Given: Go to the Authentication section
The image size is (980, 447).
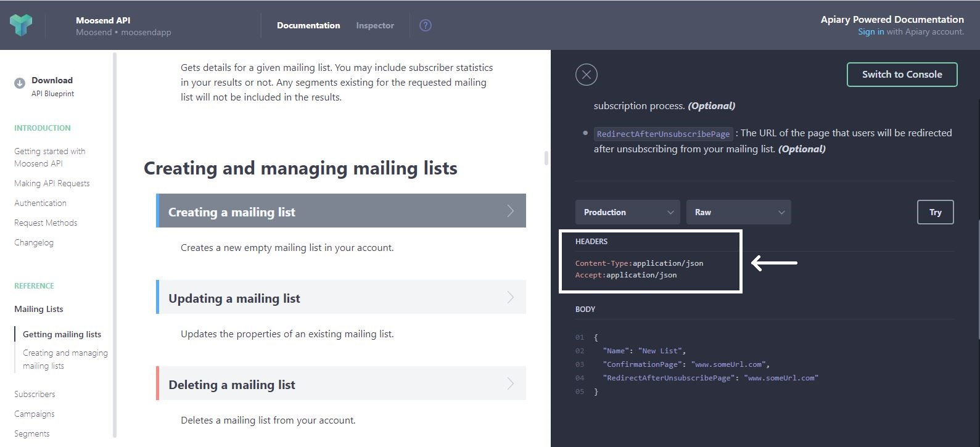Looking at the screenshot, I should [40, 203].
